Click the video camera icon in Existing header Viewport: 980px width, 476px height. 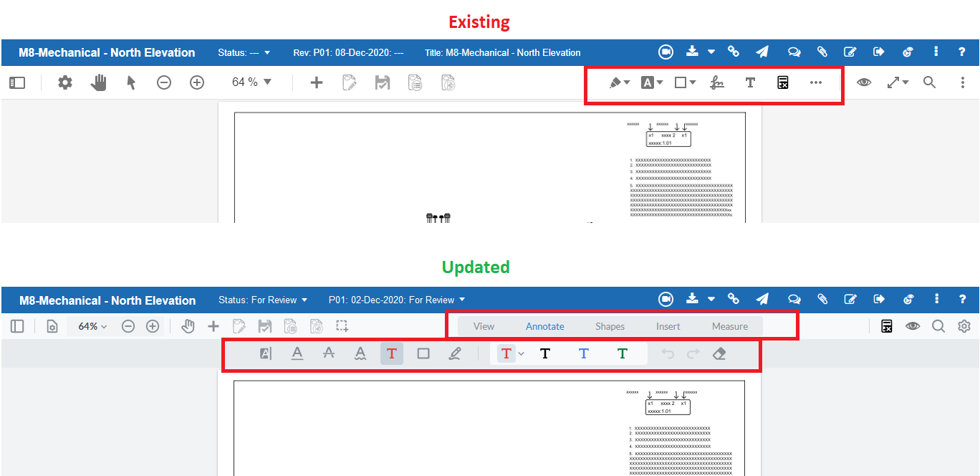(x=666, y=52)
